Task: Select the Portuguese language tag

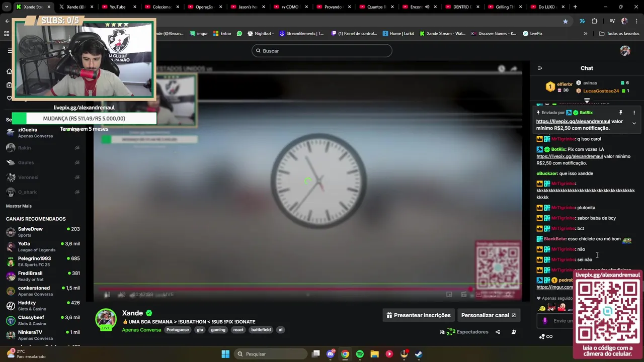Action: coord(178,330)
